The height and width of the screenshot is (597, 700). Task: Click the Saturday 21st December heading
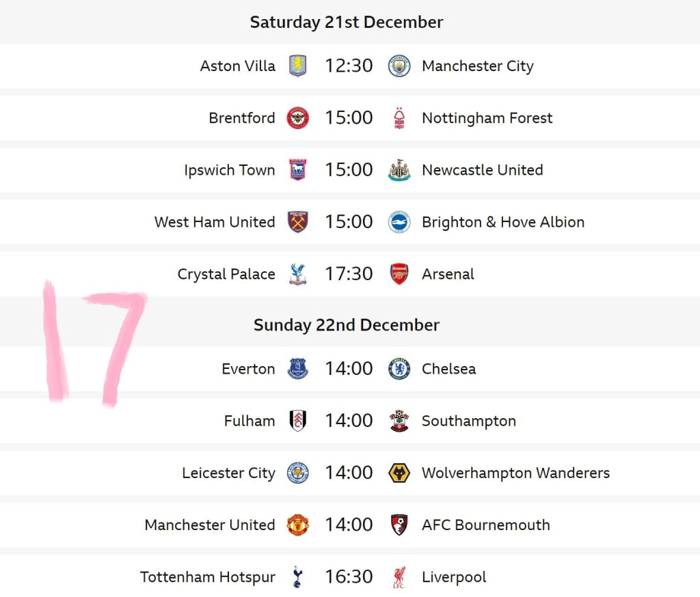click(x=347, y=22)
